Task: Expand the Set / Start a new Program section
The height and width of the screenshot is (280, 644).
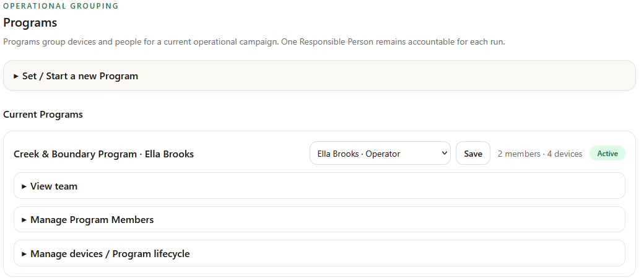Action: (319, 76)
